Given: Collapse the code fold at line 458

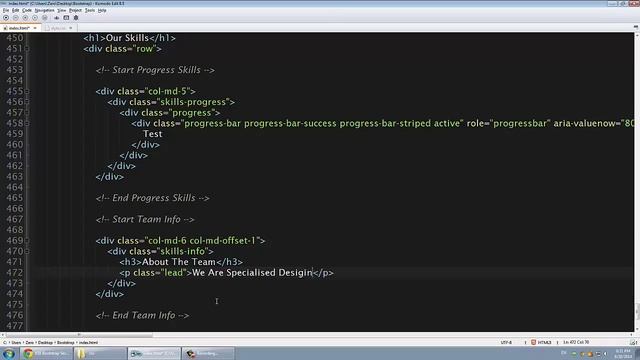Looking at the screenshot, I should pos(27,123).
